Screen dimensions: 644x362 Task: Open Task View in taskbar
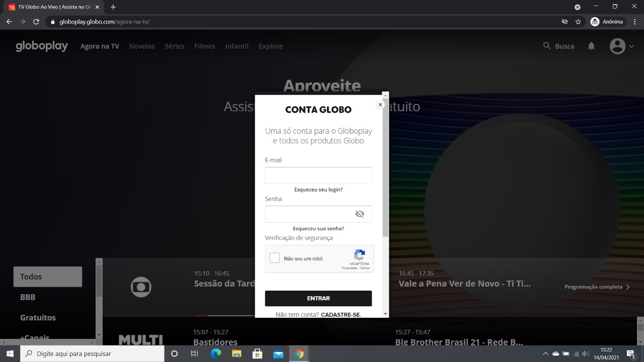click(195, 354)
